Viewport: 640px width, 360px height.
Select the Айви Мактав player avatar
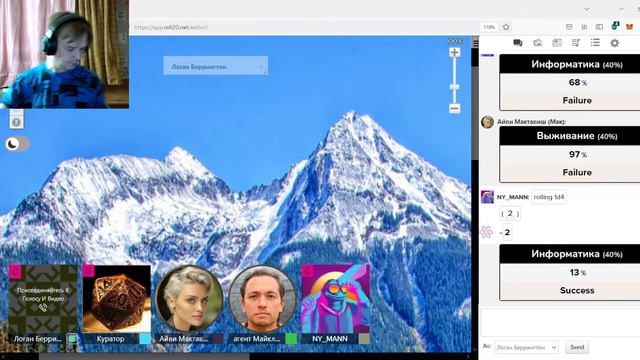pyautogui.click(x=189, y=298)
